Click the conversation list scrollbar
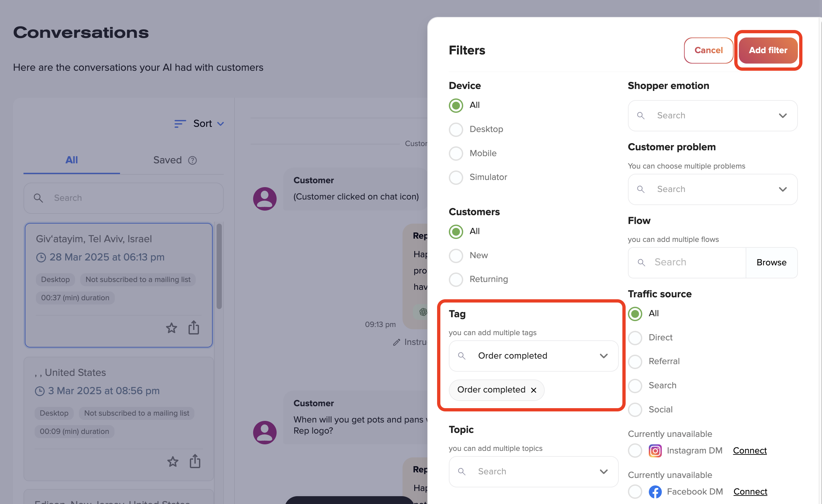822x504 pixels. coord(219,266)
